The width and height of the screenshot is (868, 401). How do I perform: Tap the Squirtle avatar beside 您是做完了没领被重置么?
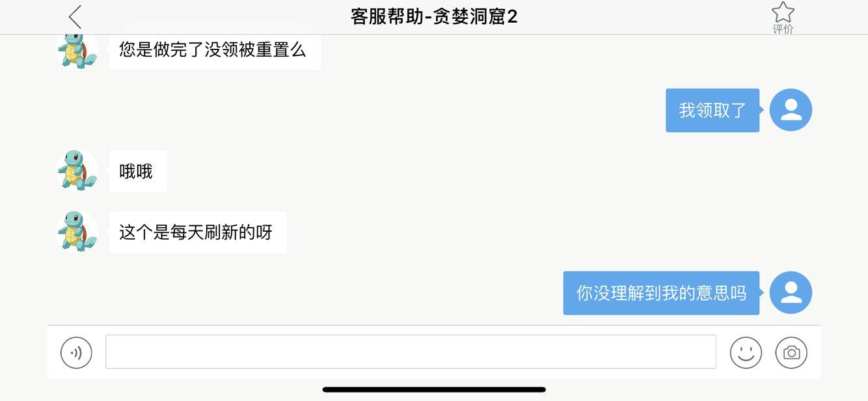click(x=77, y=49)
